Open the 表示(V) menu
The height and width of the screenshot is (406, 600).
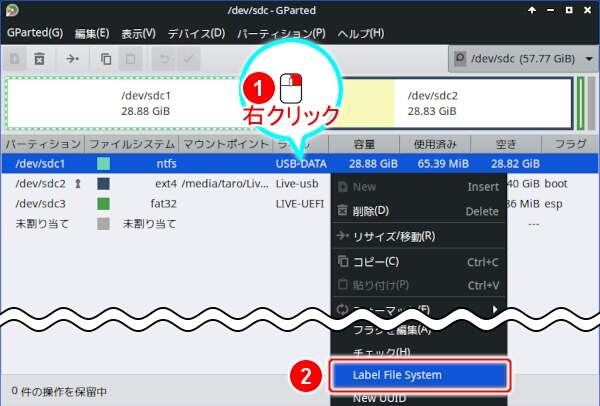[139, 33]
